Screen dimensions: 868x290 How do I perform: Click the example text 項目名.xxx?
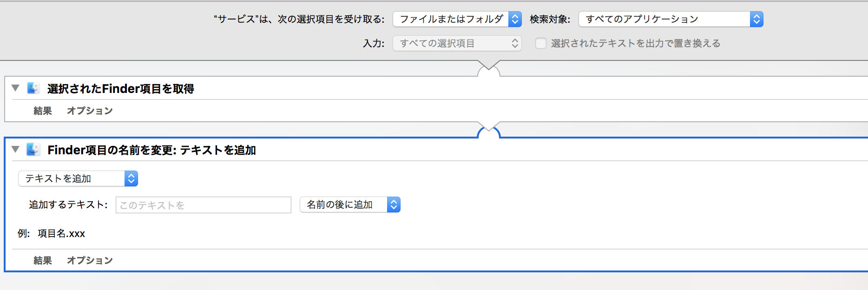tap(61, 233)
